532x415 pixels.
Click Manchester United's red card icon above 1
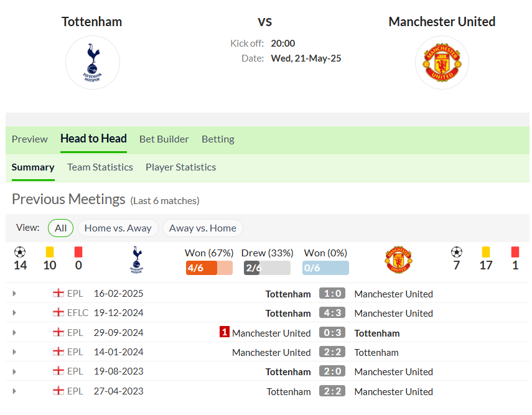(515, 252)
